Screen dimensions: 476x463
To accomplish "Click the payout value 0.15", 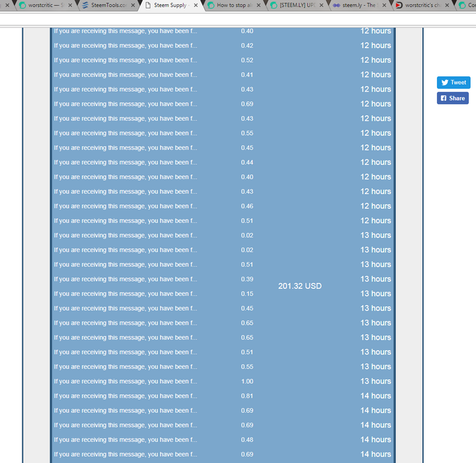I will 247,294.
